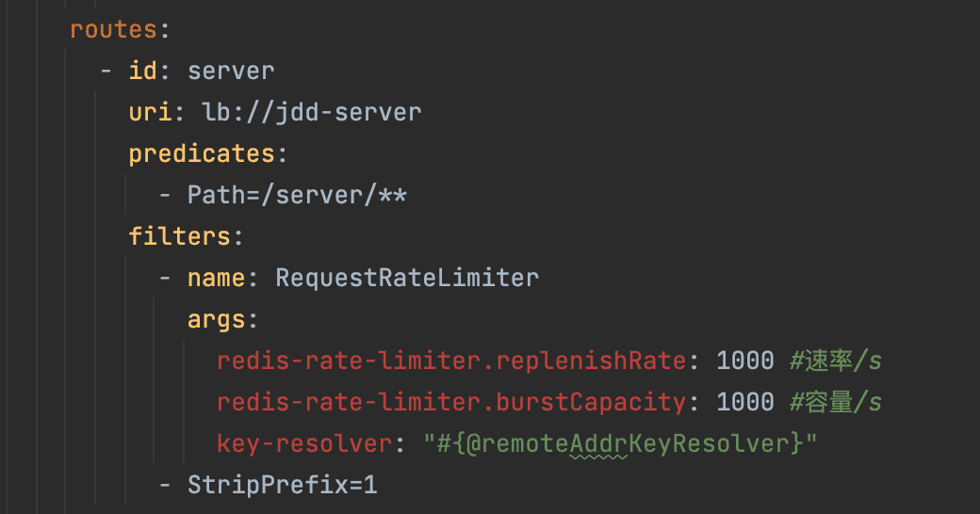Click the 'Path=/server/**' entry
The height and width of the screenshot is (514, 980).
tap(297, 195)
